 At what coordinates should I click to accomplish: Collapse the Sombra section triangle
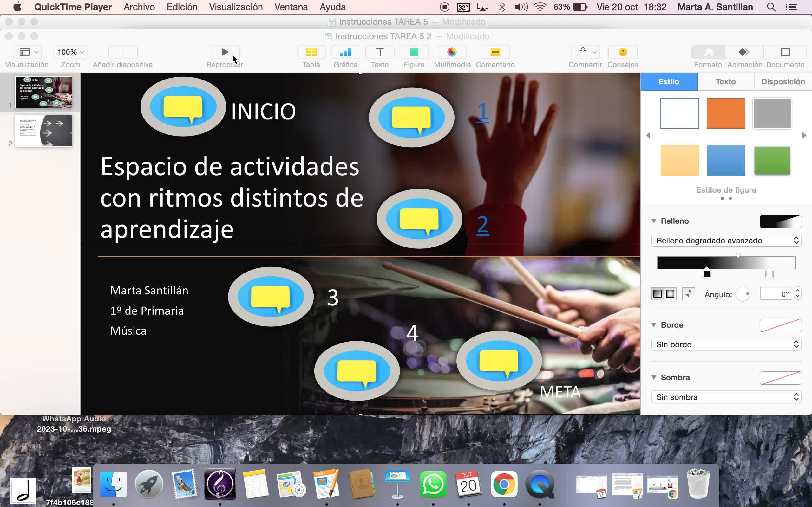pyautogui.click(x=654, y=377)
